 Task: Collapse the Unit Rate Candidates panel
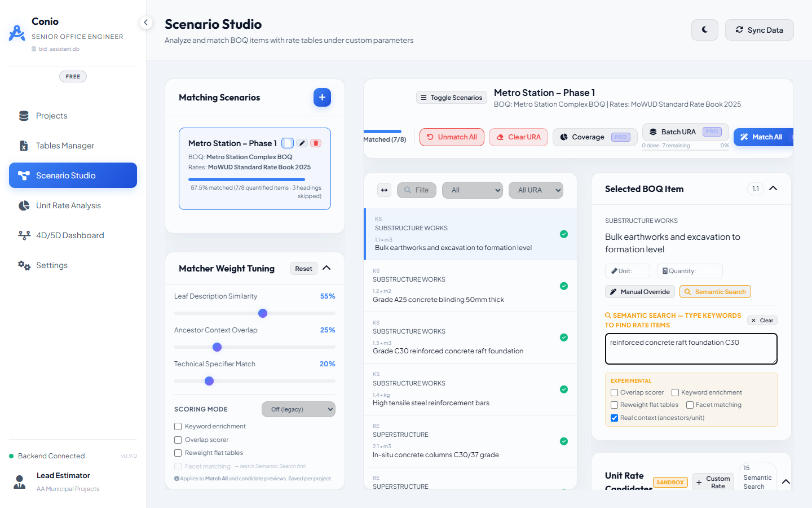[785, 482]
